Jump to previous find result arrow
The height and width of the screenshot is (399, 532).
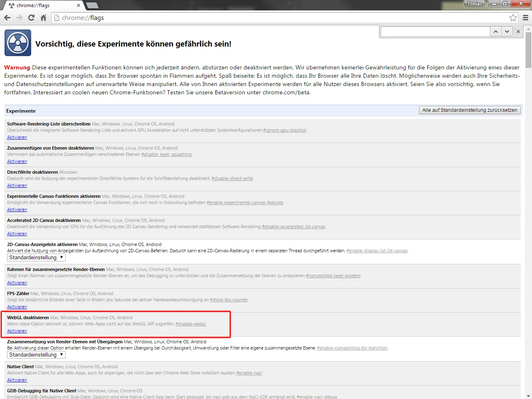click(495, 32)
